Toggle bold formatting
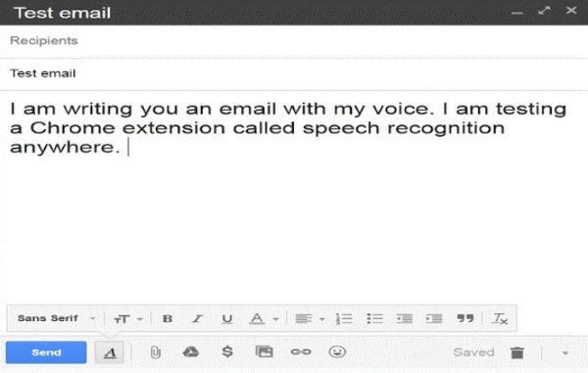Image resolution: width=588 pixels, height=373 pixels. [168, 319]
